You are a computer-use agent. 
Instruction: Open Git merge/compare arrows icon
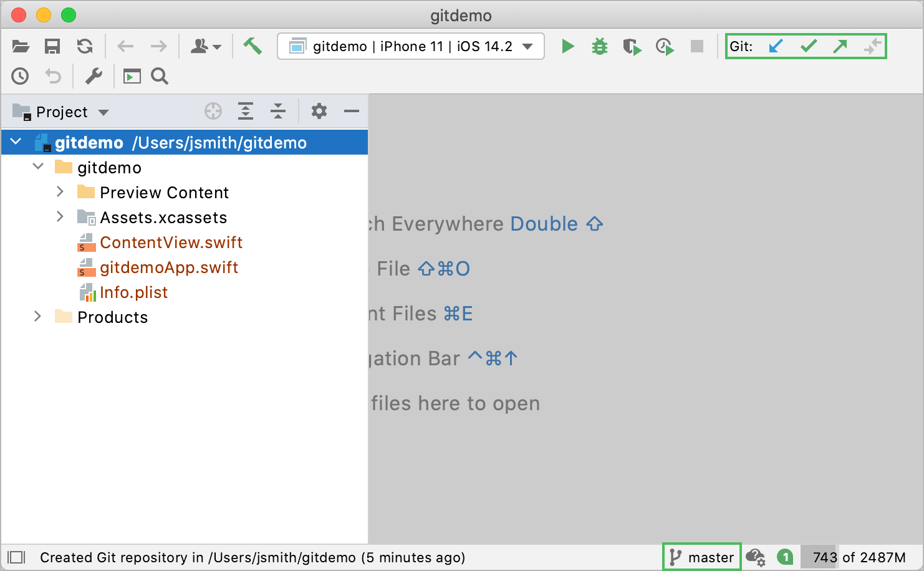872,46
